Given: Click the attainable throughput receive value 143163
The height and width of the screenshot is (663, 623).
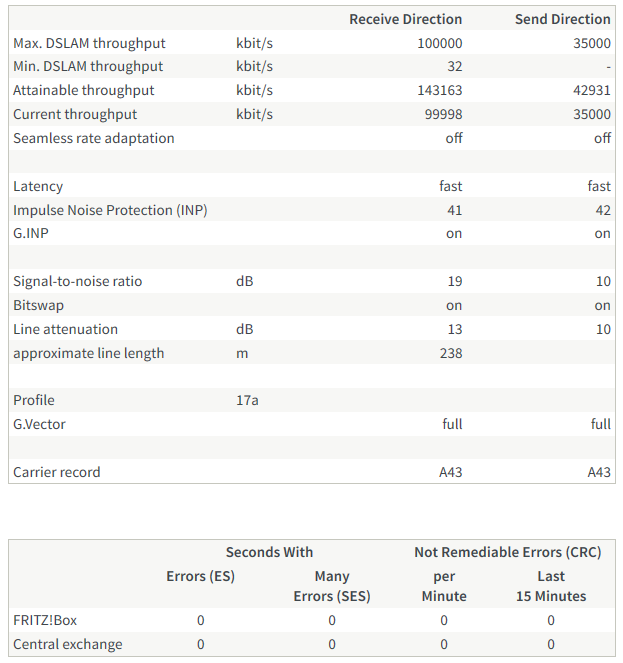Looking at the screenshot, I should 440,91.
